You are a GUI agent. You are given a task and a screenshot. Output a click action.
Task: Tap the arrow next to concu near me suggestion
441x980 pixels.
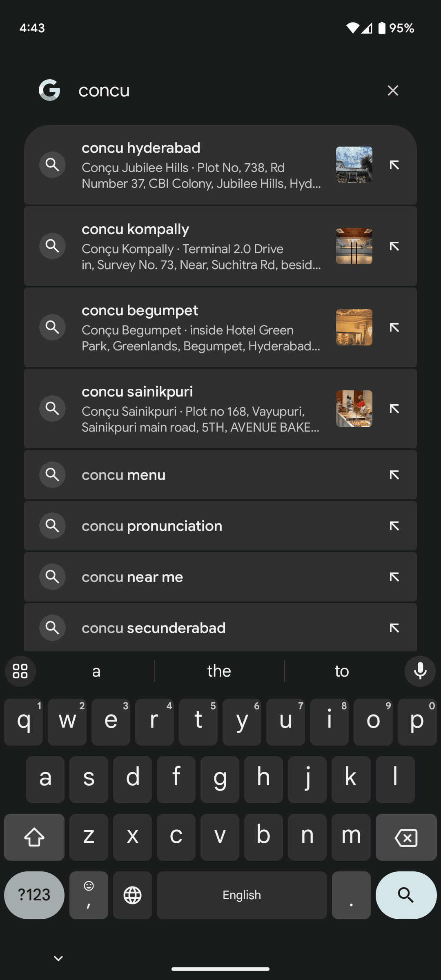coord(394,577)
